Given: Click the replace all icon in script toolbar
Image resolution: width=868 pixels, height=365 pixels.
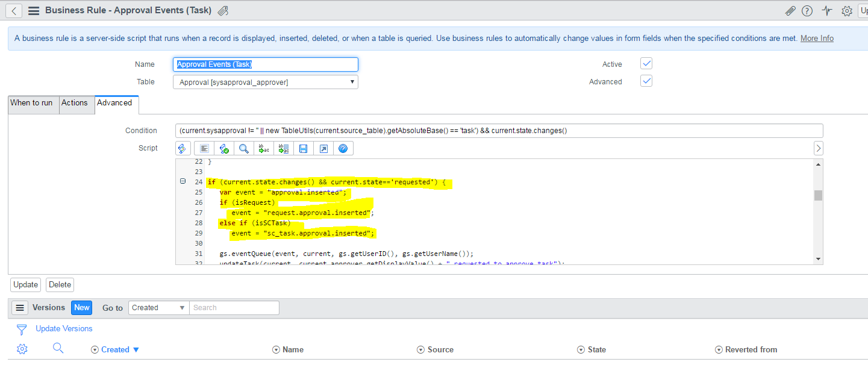Looking at the screenshot, I should [284, 148].
